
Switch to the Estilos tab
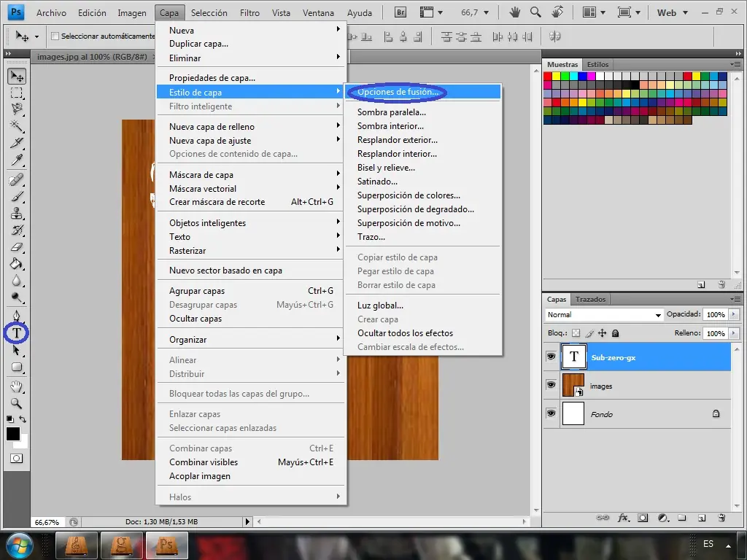(x=597, y=64)
